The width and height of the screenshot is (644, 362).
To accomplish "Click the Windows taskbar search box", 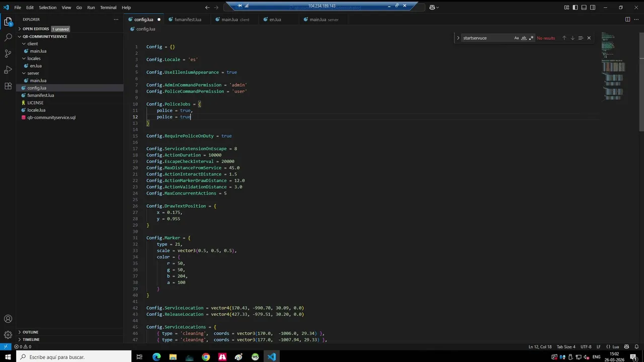I will 74,357.
